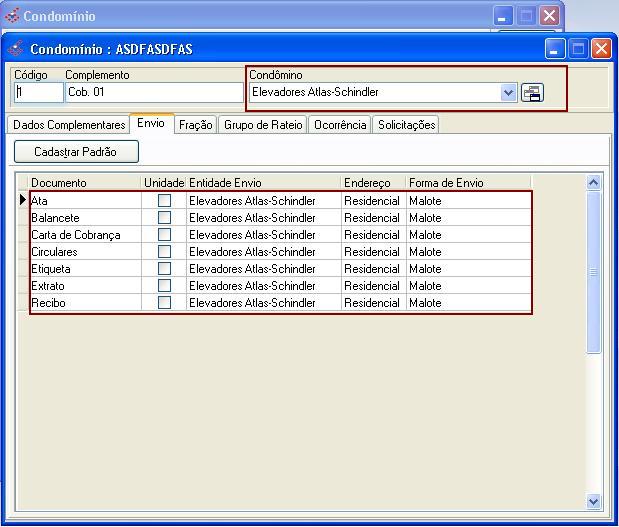Select the Grupo de Rateio tab
Image resolution: width=619 pixels, height=527 pixels.
263,125
